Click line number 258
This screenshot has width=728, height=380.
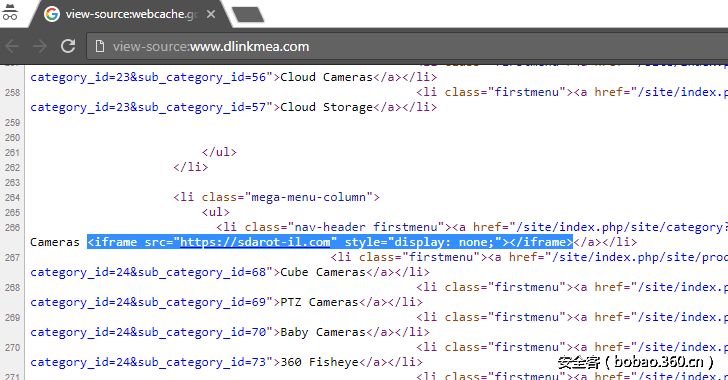tap(13, 93)
